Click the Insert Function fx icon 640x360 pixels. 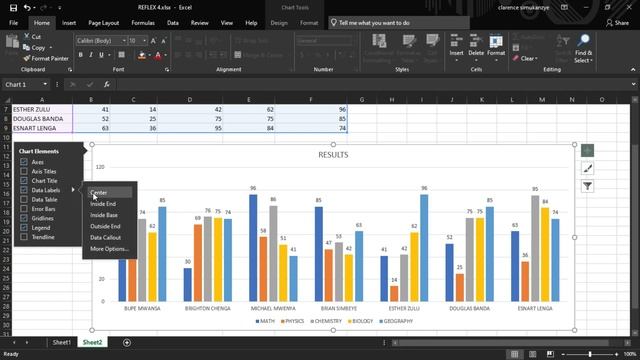(x=107, y=84)
